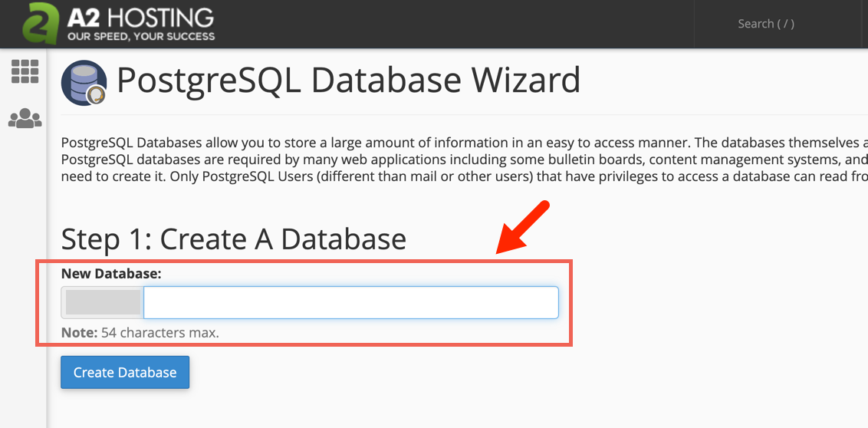Click the wizard badge on the database icon
Image resolution: width=868 pixels, height=428 pixels.
[96, 95]
